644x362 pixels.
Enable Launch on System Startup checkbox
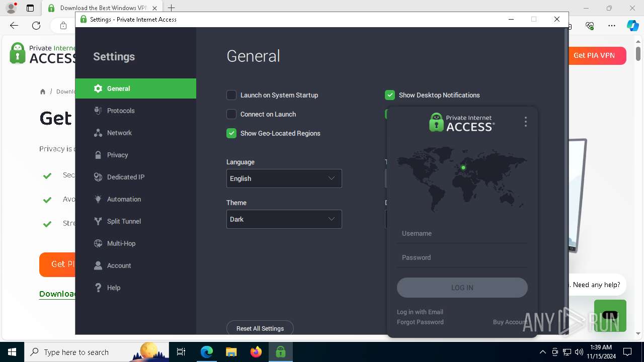(x=231, y=95)
